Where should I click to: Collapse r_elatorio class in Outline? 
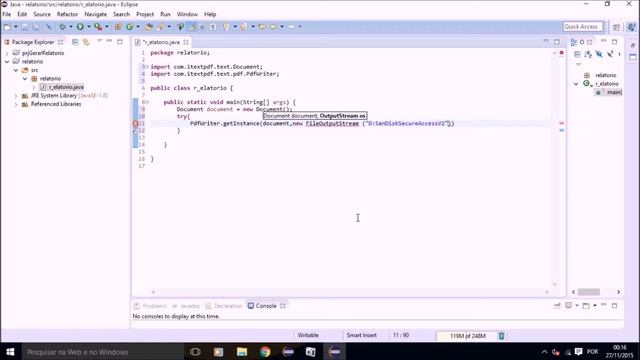pos(576,84)
